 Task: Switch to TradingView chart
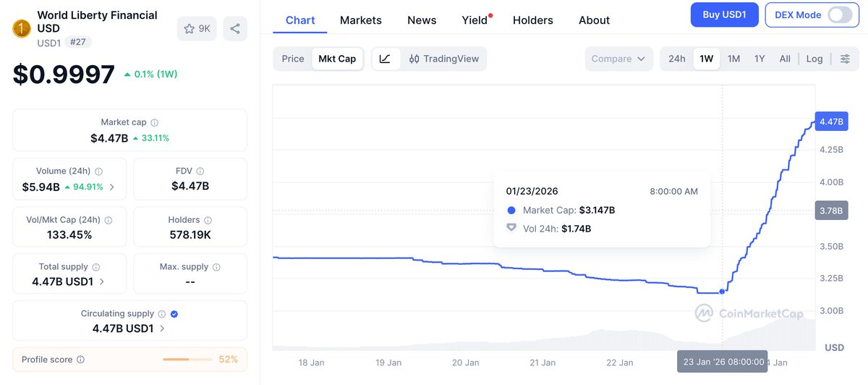click(x=443, y=59)
